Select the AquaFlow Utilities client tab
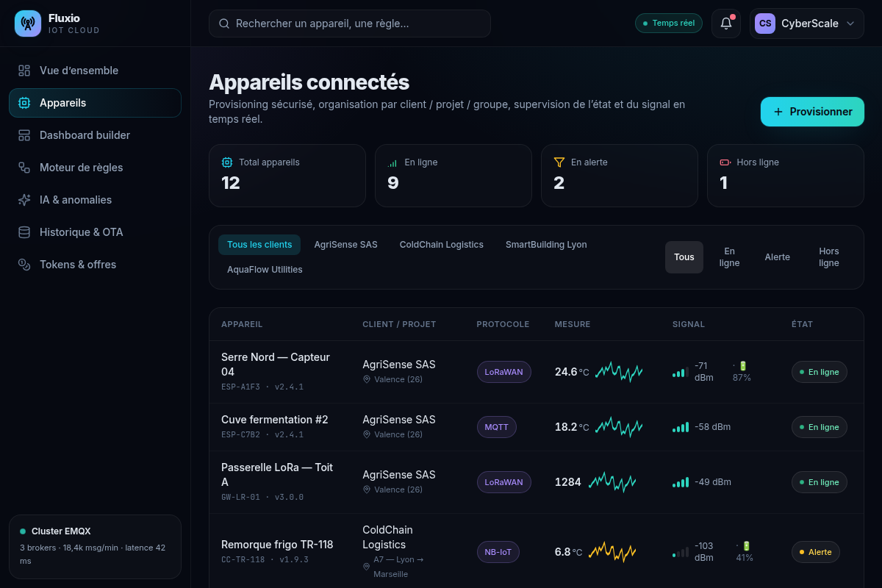The width and height of the screenshot is (882, 588). pos(265,270)
